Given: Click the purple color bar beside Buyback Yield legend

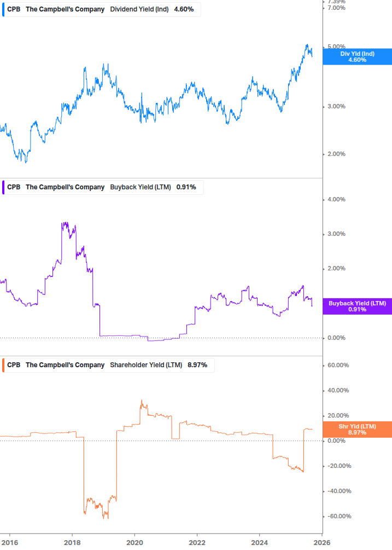Looking at the screenshot, I should click(x=3, y=187).
